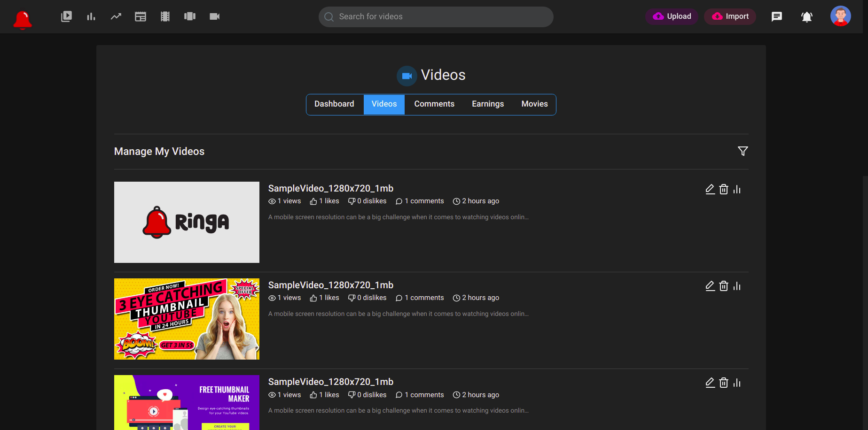Click the description on the Free Thumbnail Maker row
The image size is (868, 430).
click(x=399, y=410)
